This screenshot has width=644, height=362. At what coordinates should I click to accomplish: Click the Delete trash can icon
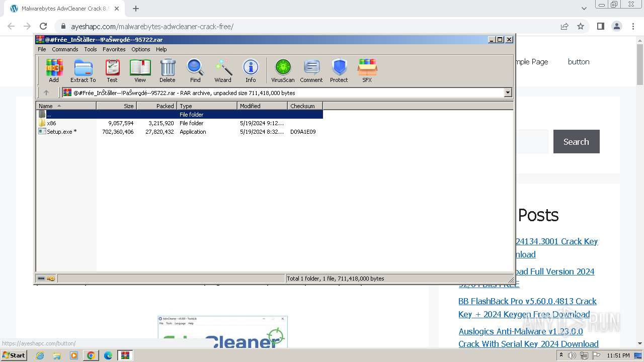[168, 70]
